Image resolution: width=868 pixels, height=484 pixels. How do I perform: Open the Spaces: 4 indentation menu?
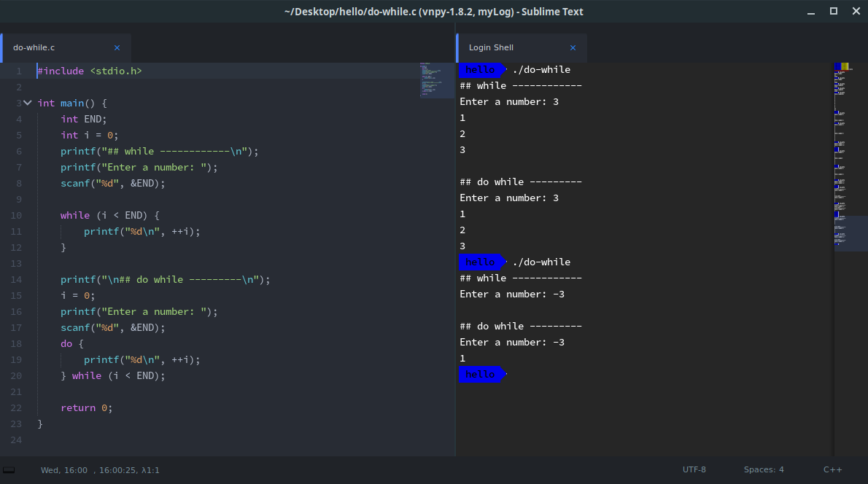(764, 469)
